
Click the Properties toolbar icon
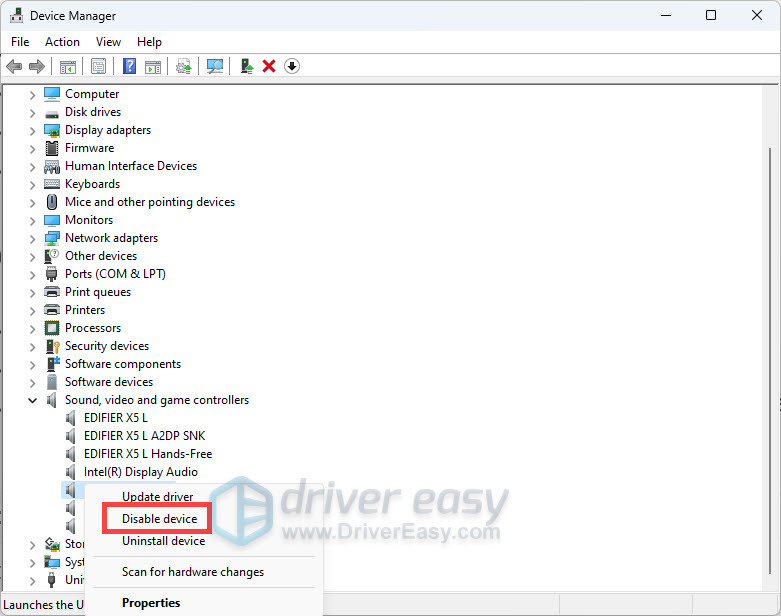pos(98,66)
